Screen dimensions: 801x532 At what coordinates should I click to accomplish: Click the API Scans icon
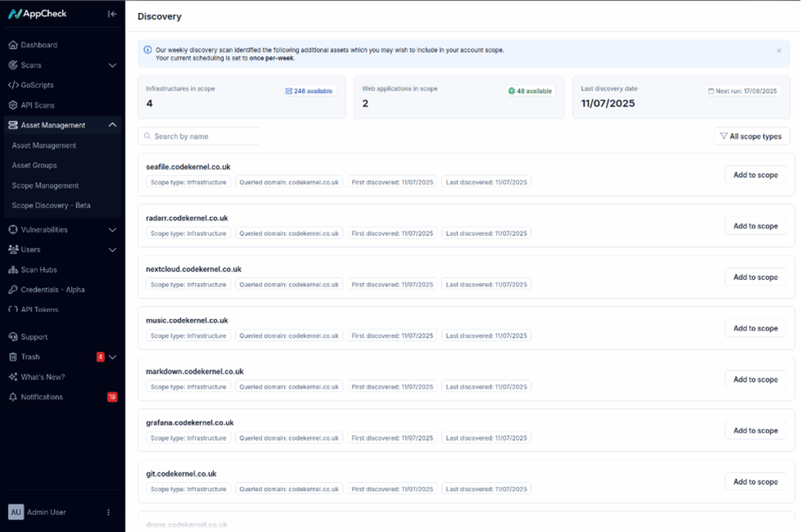point(13,106)
